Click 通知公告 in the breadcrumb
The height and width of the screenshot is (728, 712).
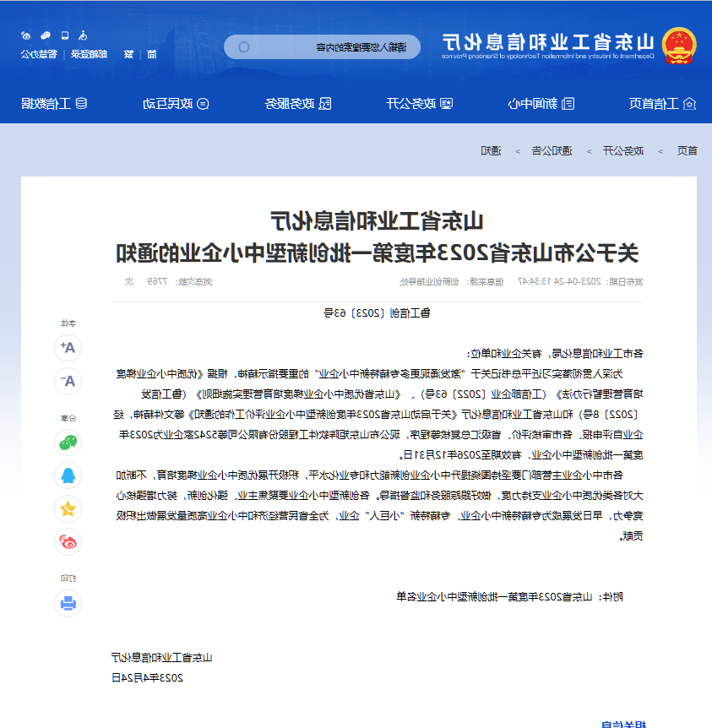(x=552, y=151)
